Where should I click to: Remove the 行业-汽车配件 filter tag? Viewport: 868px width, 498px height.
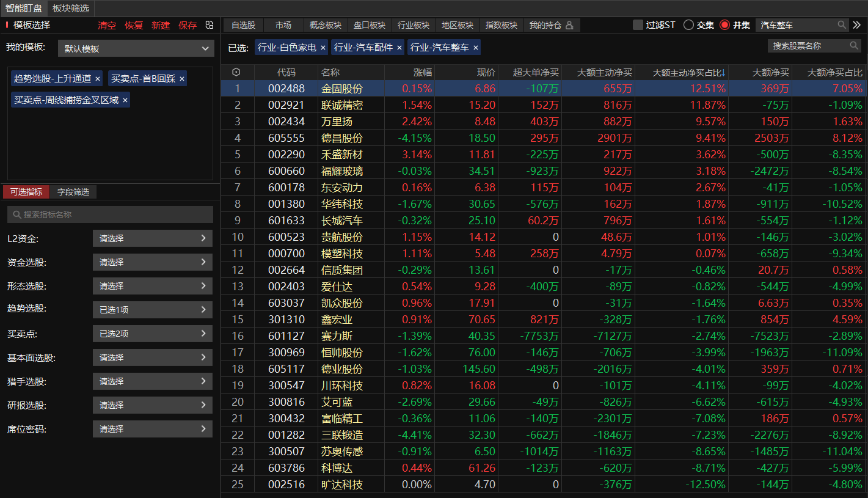[399, 48]
